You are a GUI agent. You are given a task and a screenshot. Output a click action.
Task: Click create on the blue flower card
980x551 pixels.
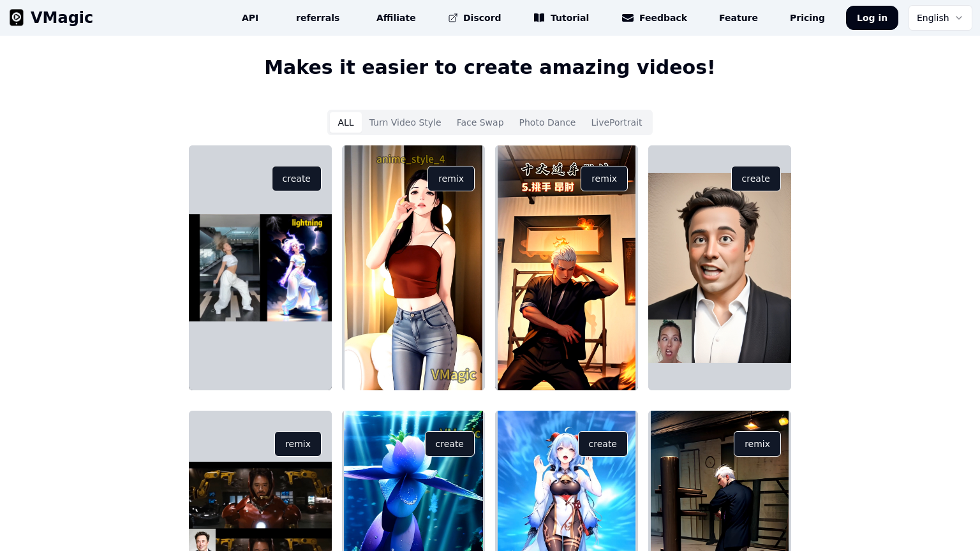click(449, 444)
